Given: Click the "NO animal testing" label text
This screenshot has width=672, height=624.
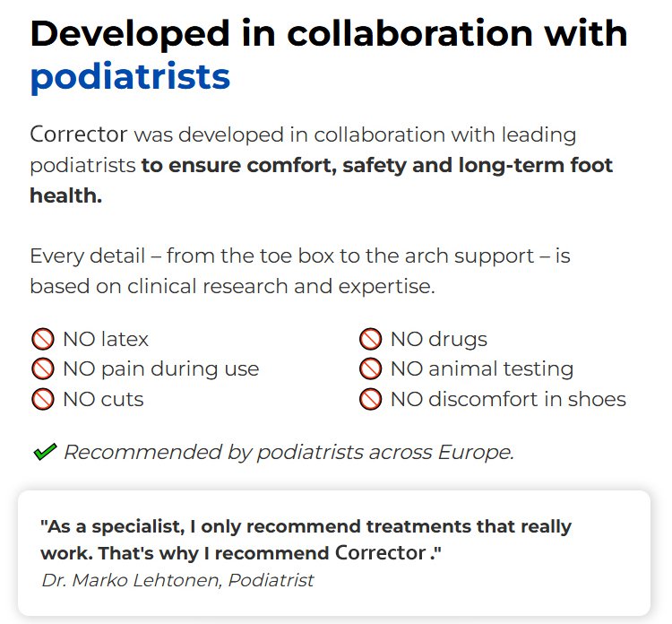Looking at the screenshot, I should (482, 369).
